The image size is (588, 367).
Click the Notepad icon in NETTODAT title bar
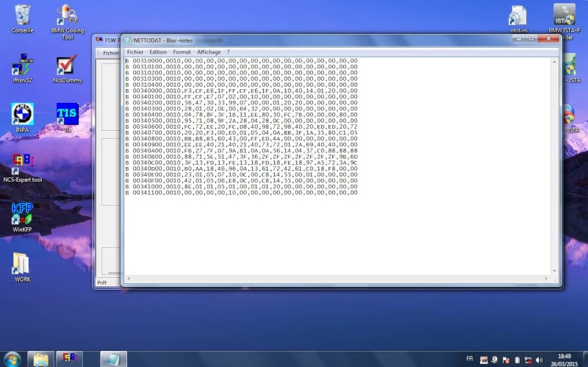128,40
